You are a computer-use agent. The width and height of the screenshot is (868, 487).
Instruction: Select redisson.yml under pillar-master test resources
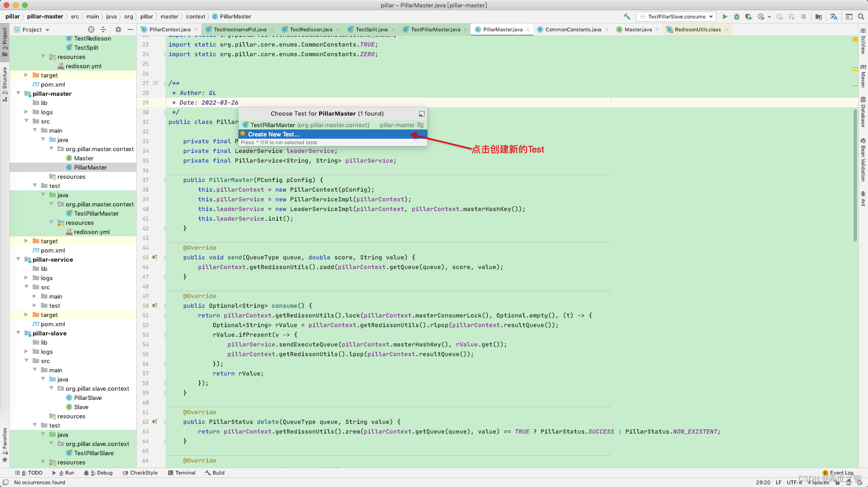pyautogui.click(x=92, y=232)
